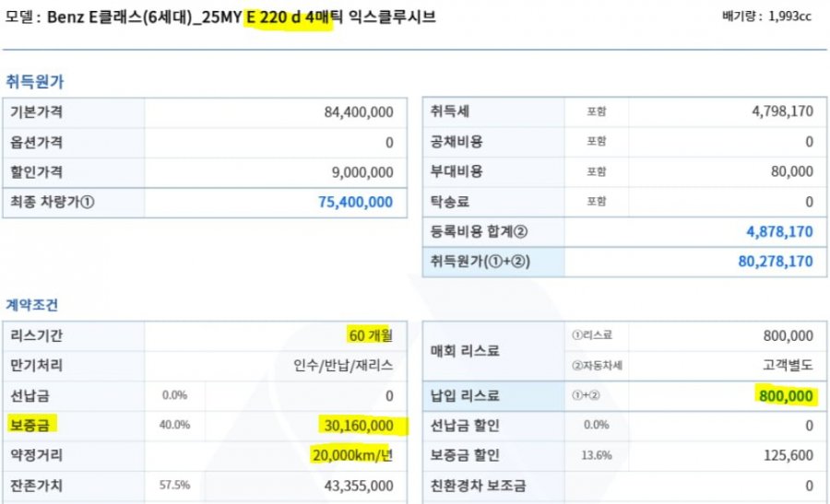Click the 잔존가치 57.5% percentage
The width and height of the screenshot is (830, 504).
coord(174,485)
